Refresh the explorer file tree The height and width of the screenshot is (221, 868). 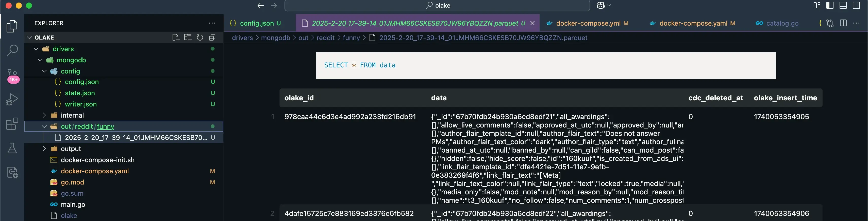point(200,38)
